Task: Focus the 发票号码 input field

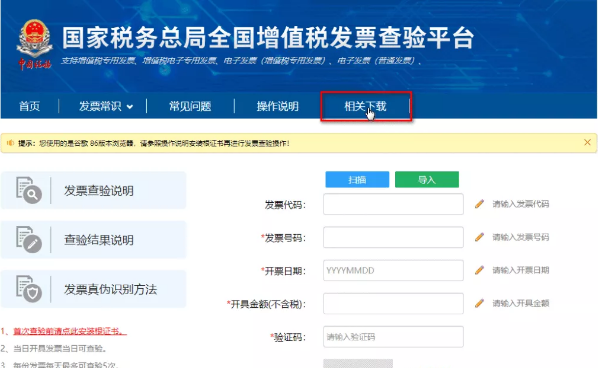Action: click(x=393, y=237)
